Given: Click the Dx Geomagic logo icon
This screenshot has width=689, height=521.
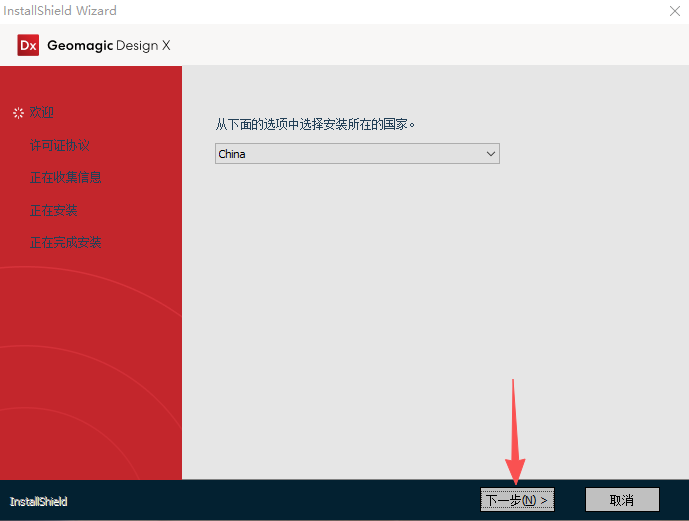Looking at the screenshot, I should click(28, 45).
